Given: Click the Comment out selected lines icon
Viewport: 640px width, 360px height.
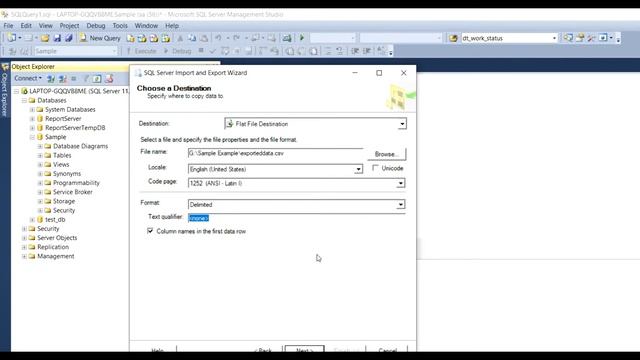Looking at the screenshot, I should coord(328,51).
